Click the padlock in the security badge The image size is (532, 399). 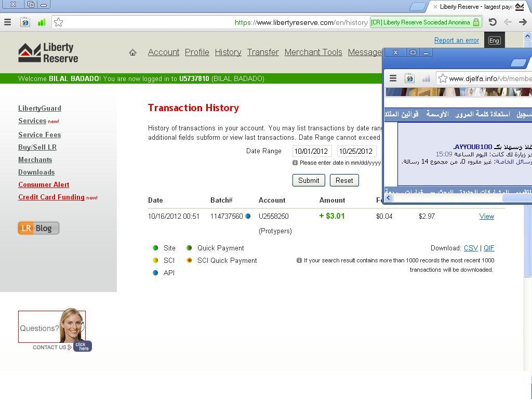476,22
